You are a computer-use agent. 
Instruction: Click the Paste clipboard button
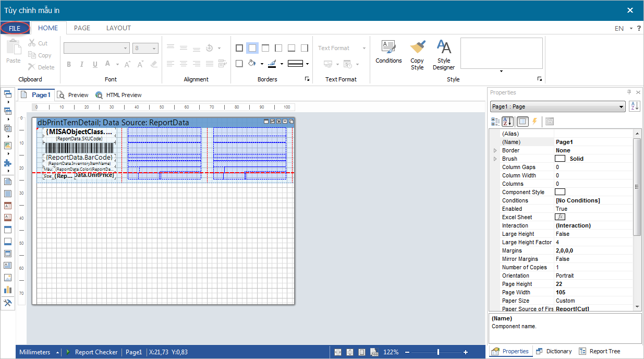coord(13,52)
